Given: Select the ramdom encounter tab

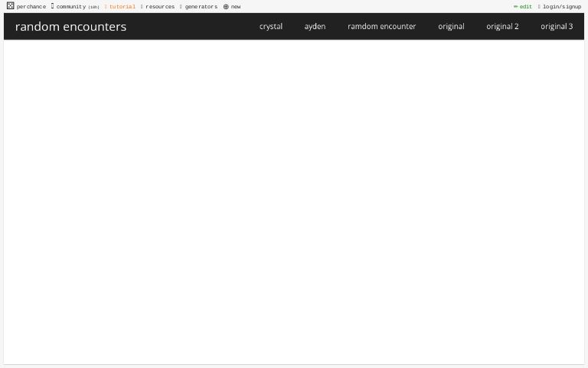Looking at the screenshot, I should point(381,26).
